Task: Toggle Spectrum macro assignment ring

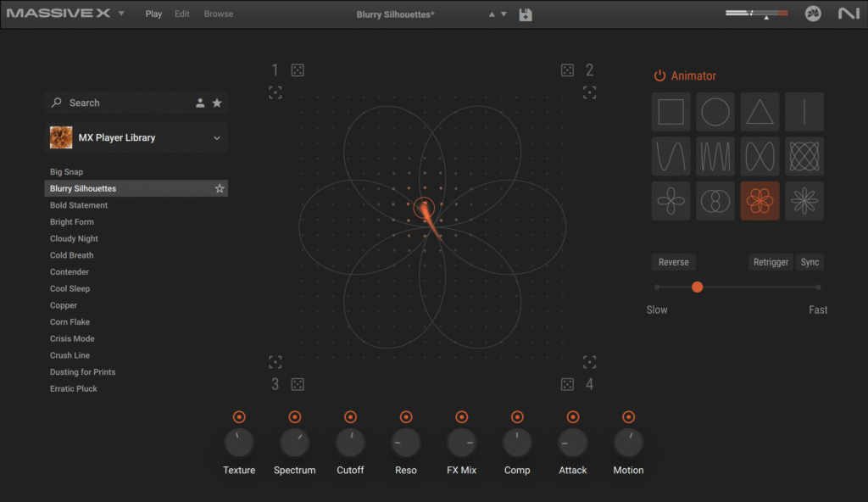Action: click(294, 416)
